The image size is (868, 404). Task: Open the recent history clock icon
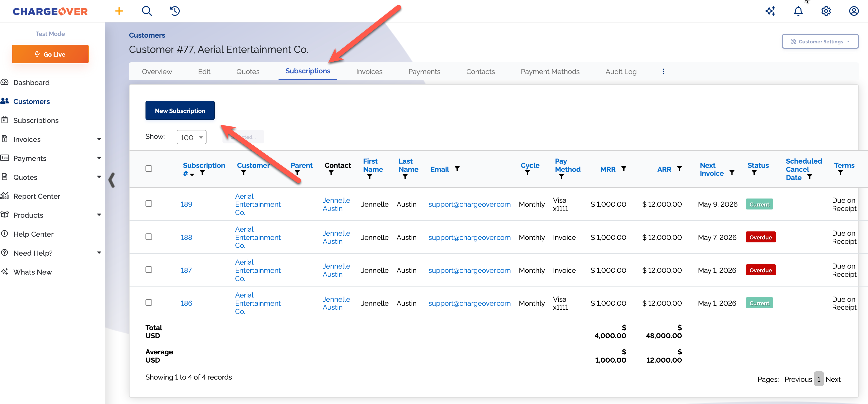(175, 11)
